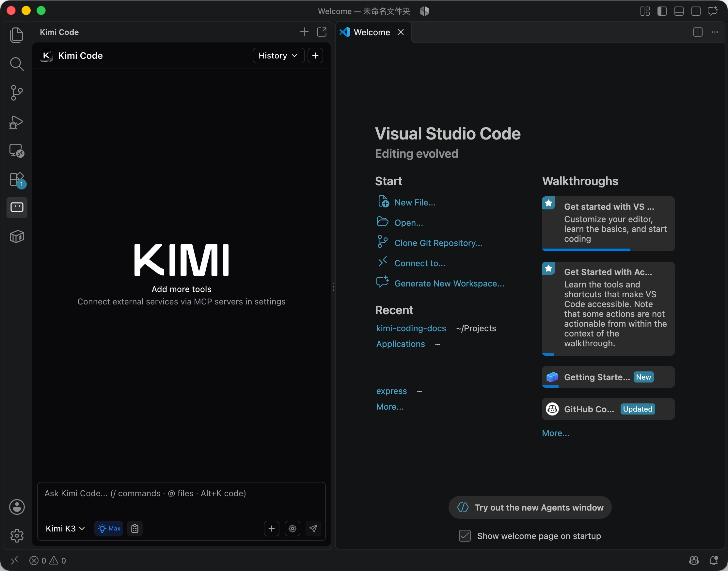This screenshot has height=571, width=728.
Task: Open Getting Started walkthrough marked New
Action: click(608, 377)
